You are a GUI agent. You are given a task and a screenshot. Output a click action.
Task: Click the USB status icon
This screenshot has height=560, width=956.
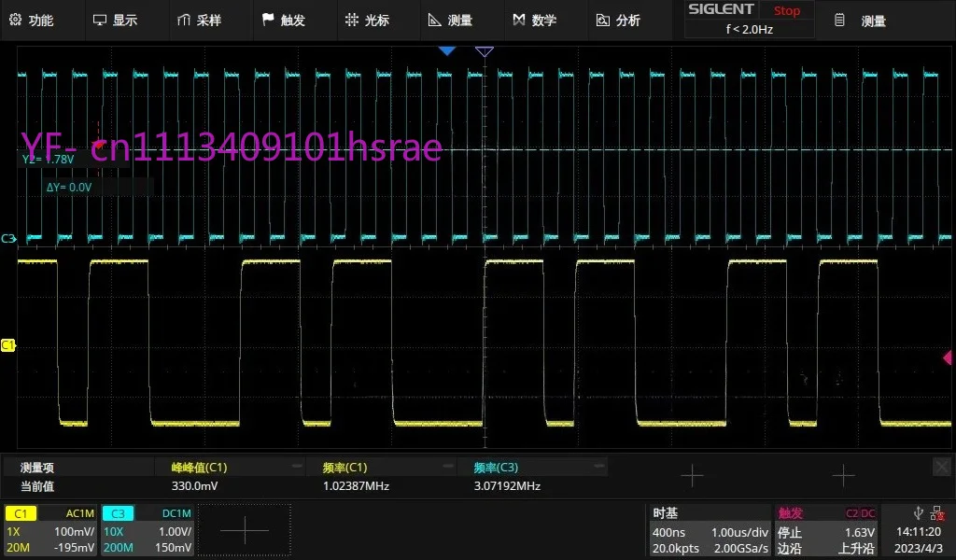click(x=918, y=512)
